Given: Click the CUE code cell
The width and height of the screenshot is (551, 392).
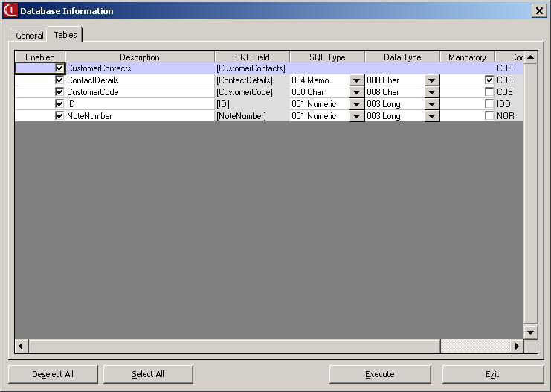Looking at the screenshot, I should 509,92.
